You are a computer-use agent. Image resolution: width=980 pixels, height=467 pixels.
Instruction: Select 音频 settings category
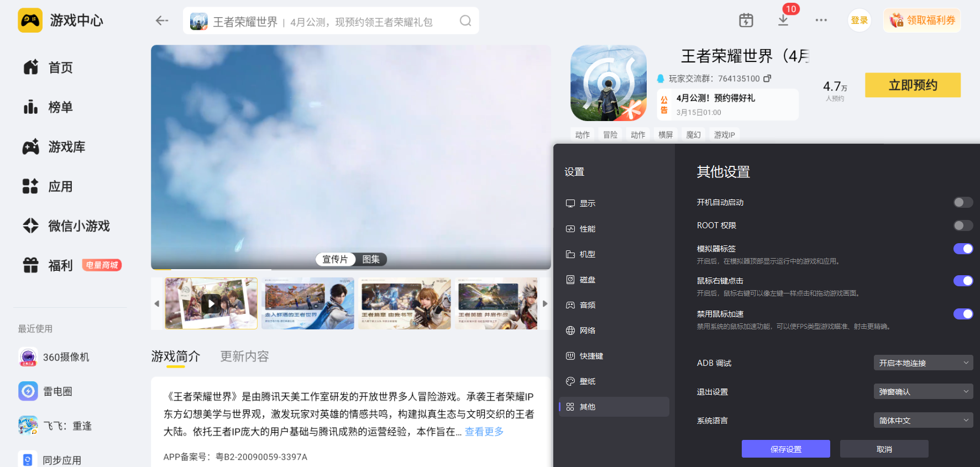(x=614, y=305)
